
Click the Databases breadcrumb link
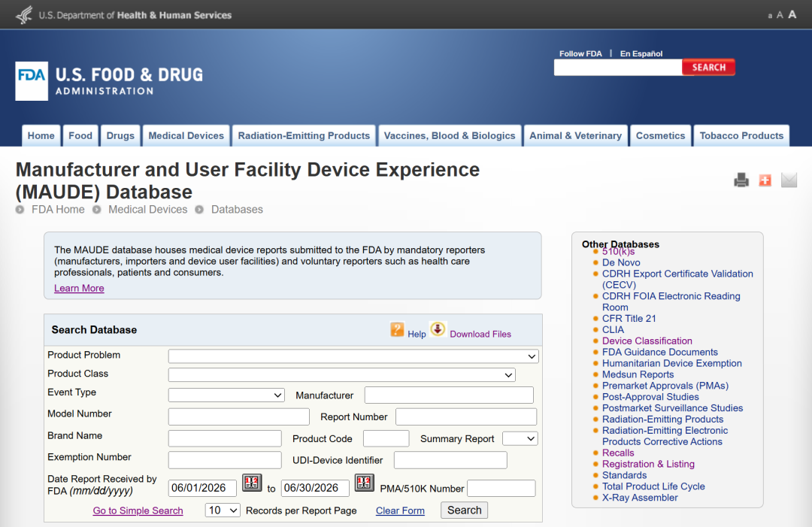coord(237,210)
